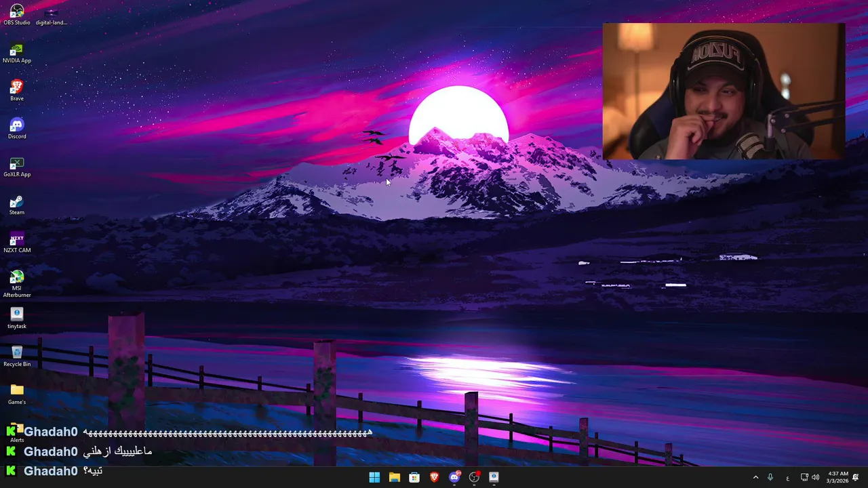Select the Discord desktop shortcut

[17, 129]
